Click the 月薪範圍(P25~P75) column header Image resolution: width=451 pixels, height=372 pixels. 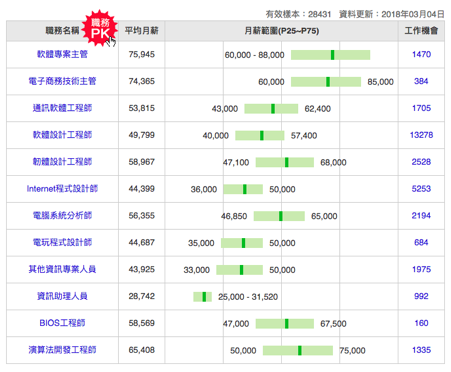[x=282, y=31]
